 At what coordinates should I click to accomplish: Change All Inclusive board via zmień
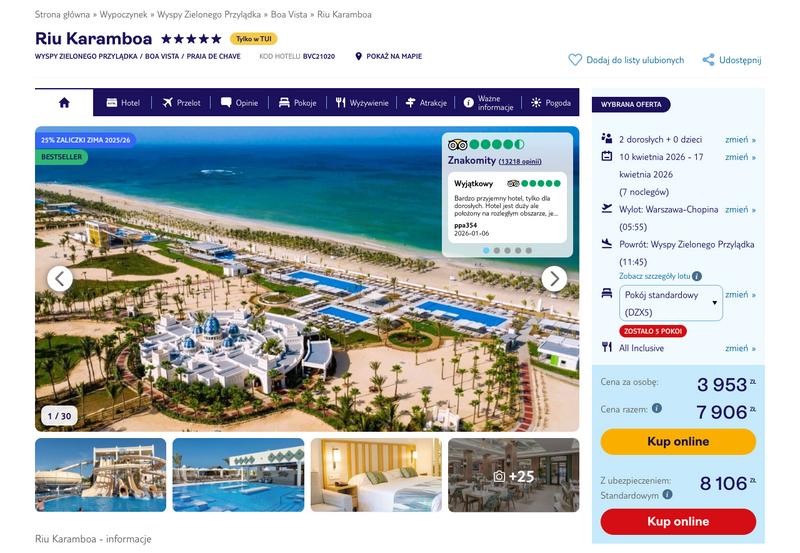tap(740, 348)
